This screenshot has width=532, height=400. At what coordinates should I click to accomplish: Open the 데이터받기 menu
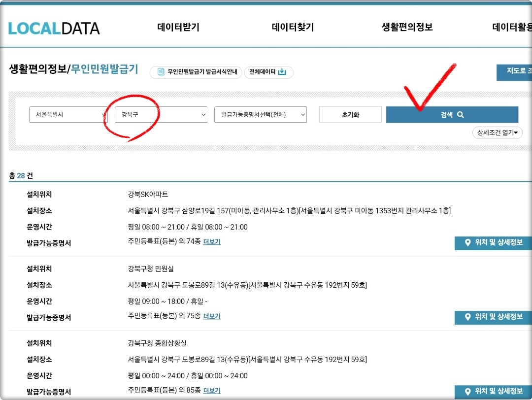pos(178,27)
